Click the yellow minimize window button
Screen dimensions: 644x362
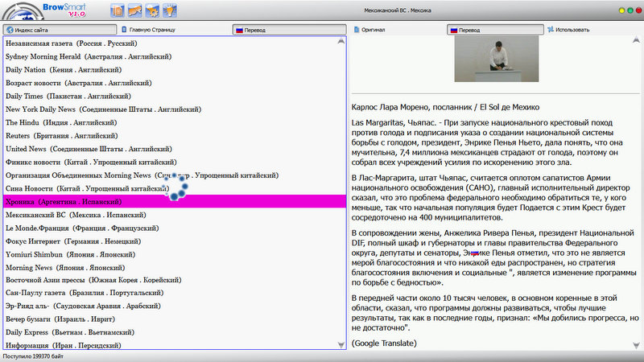(x=621, y=10)
